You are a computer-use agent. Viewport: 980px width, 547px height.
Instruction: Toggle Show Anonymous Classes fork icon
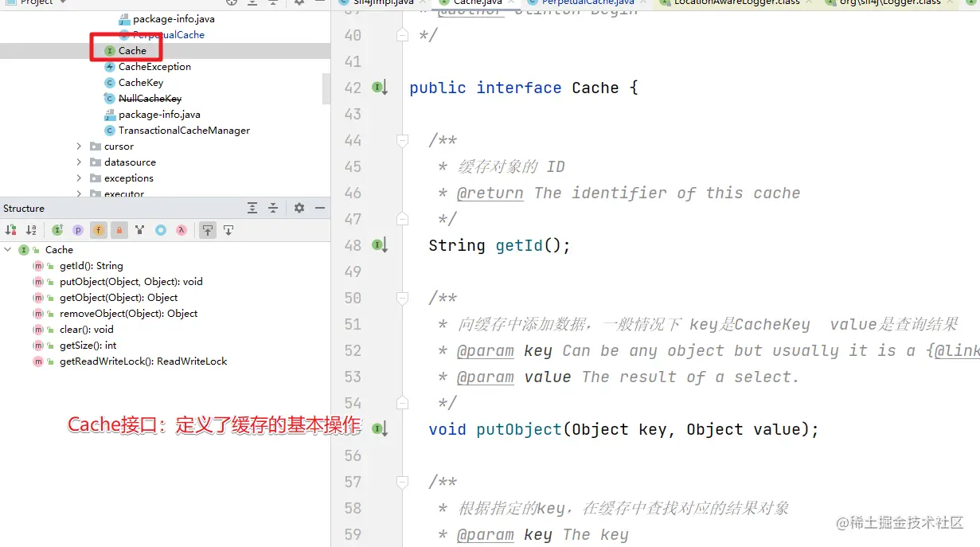coord(140,230)
